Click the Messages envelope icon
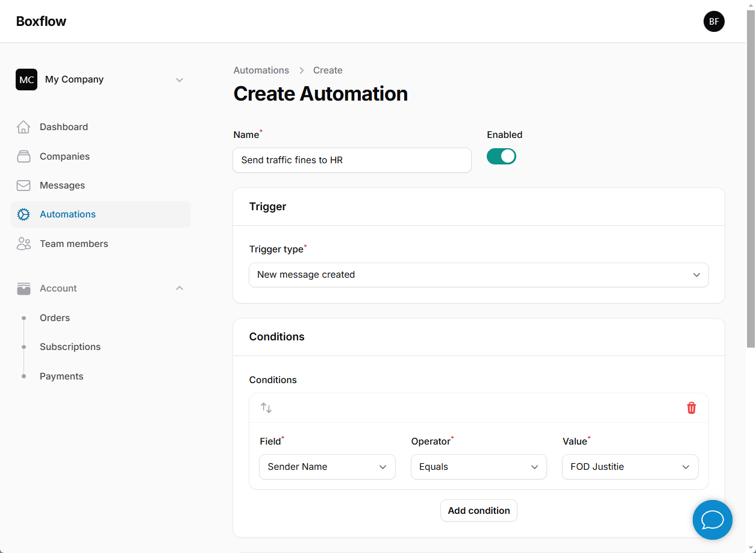The width and height of the screenshot is (756, 553). point(23,186)
